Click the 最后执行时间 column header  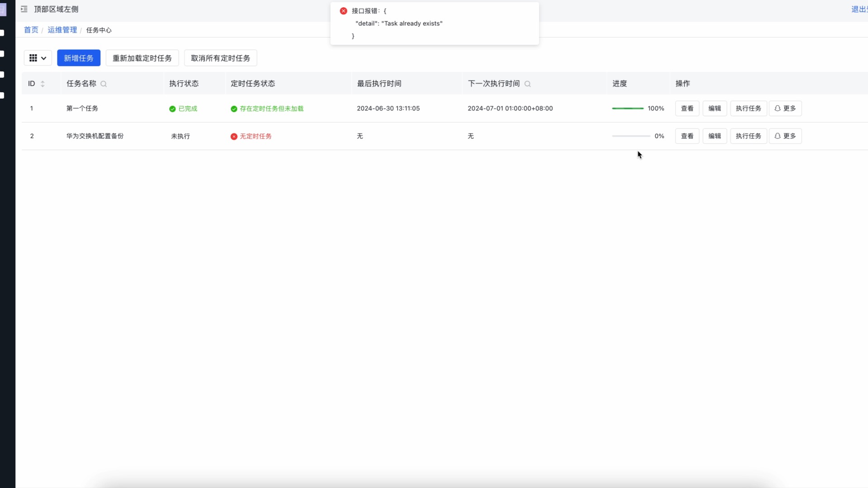[379, 84]
